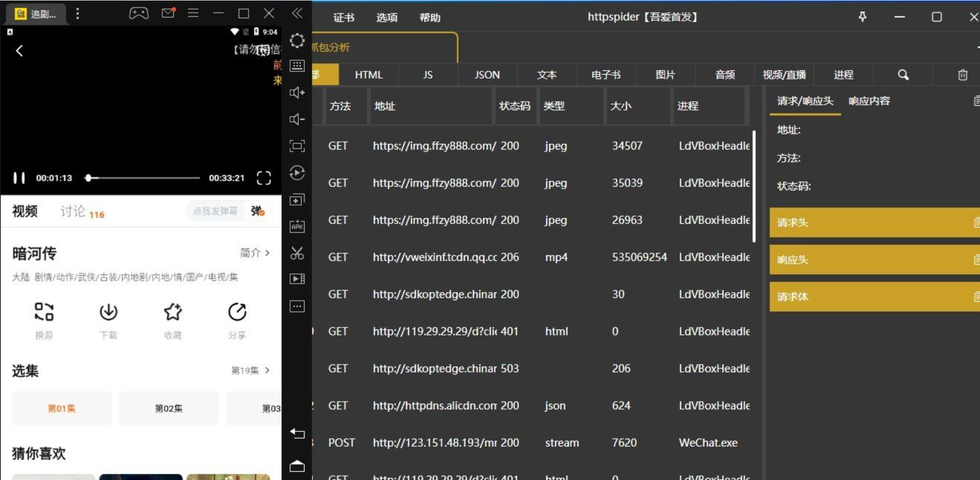Image resolution: width=980 pixels, height=480 pixels.
Task: Filter captures by 电子书
Action: [x=606, y=75]
